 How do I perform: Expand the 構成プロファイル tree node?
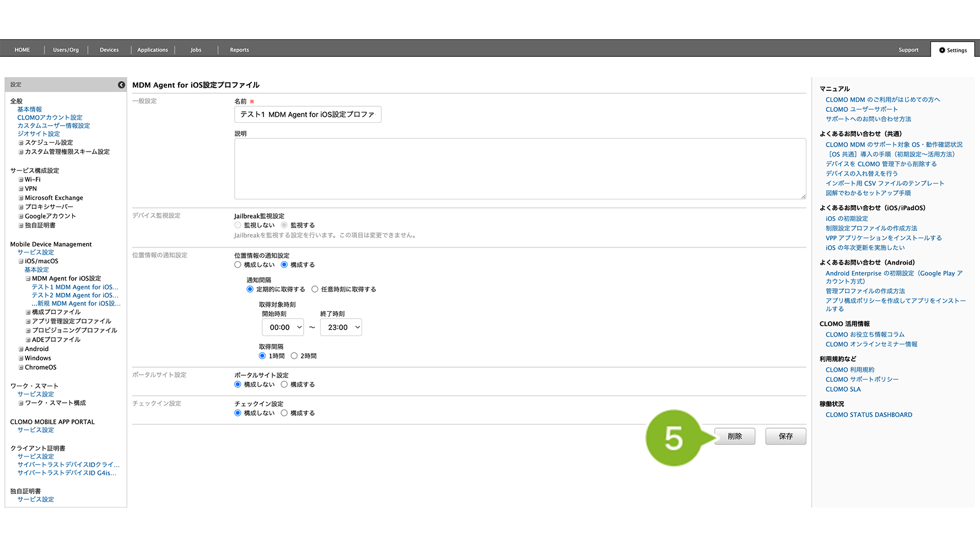28,312
